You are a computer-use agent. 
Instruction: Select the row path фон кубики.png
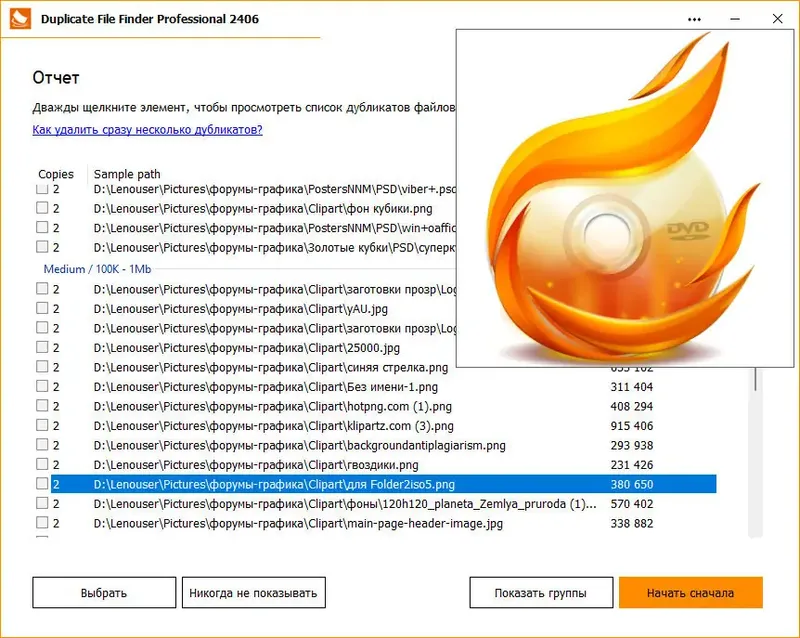click(x=263, y=209)
